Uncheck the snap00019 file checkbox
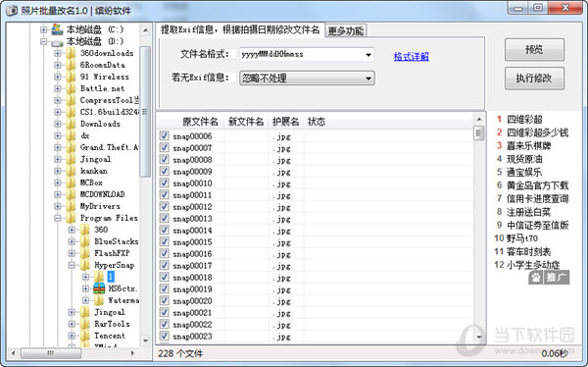588x367 pixels. [x=165, y=288]
